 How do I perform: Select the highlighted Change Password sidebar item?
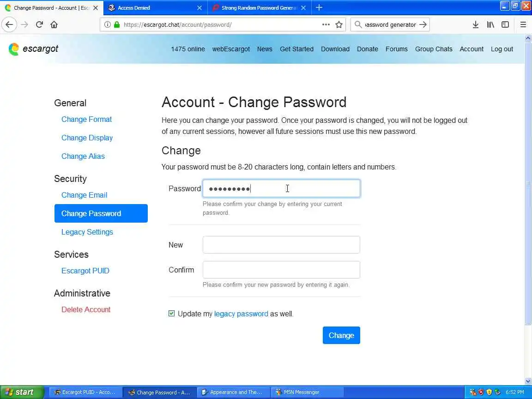[x=101, y=213]
